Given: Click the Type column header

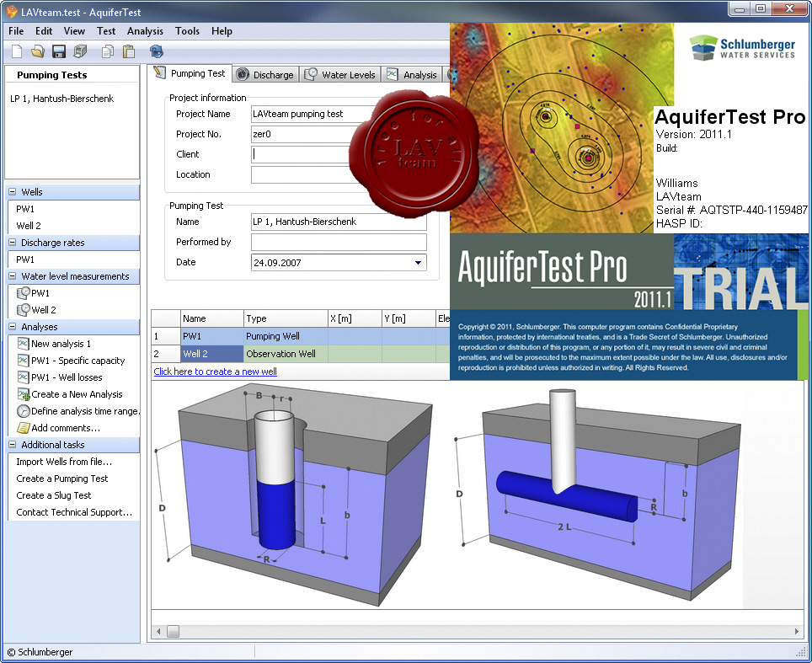Looking at the screenshot, I should coord(286,318).
